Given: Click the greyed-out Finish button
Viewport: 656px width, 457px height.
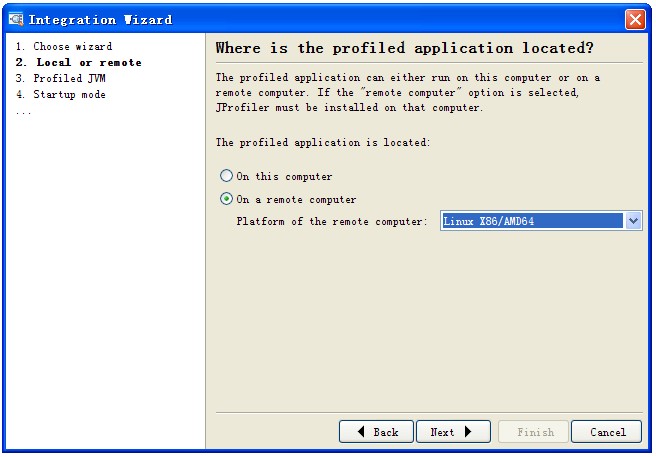Looking at the screenshot, I should (535, 432).
